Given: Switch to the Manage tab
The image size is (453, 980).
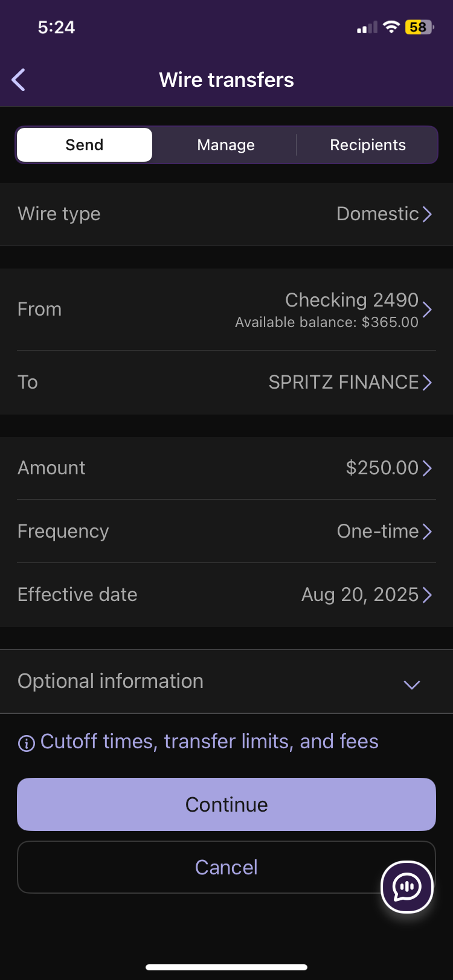Looking at the screenshot, I should (226, 145).
